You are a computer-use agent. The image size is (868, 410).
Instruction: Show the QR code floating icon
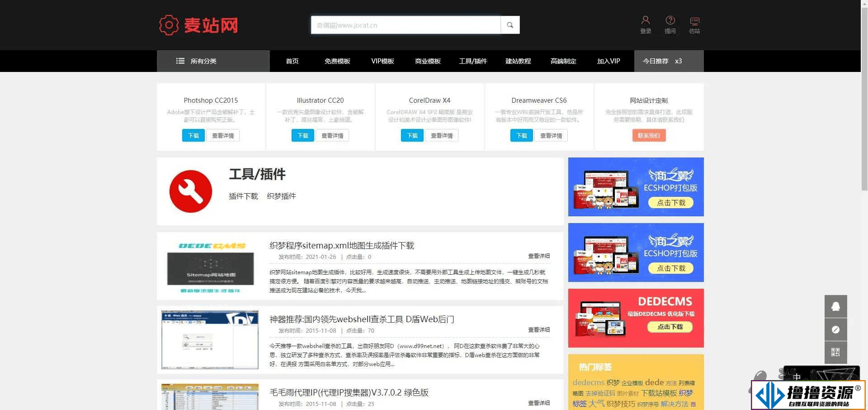(x=835, y=353)
